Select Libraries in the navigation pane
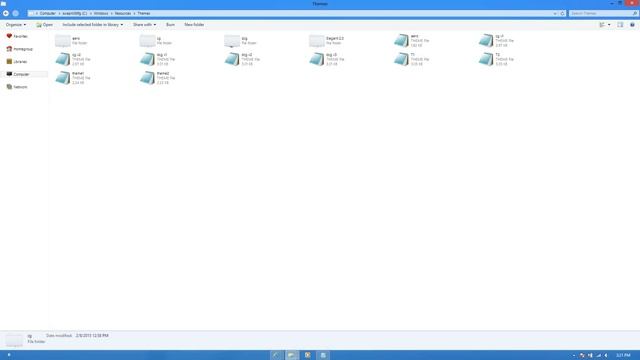Image resolution: width=640 pixels, height=360 pixels. pos(17,62)
